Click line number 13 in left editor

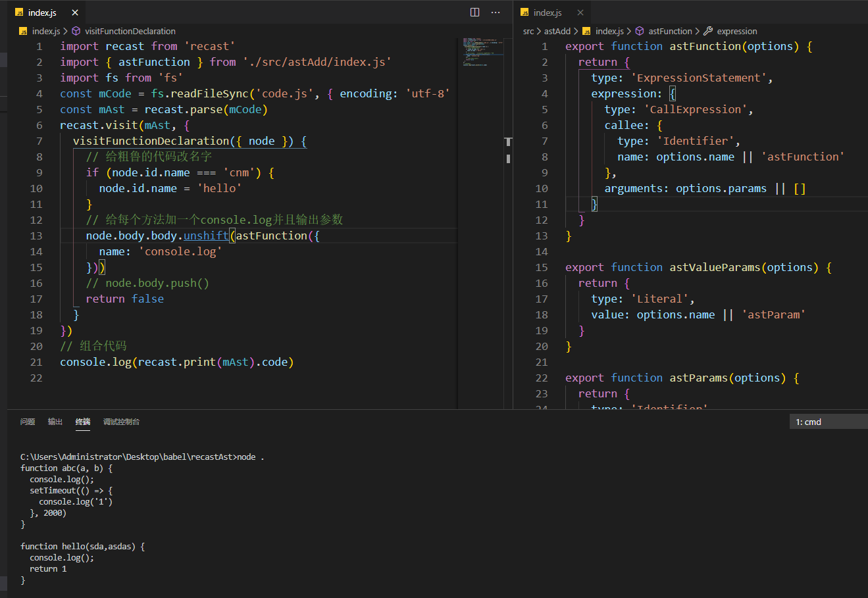pyautogui.click(x=36, y=236)
